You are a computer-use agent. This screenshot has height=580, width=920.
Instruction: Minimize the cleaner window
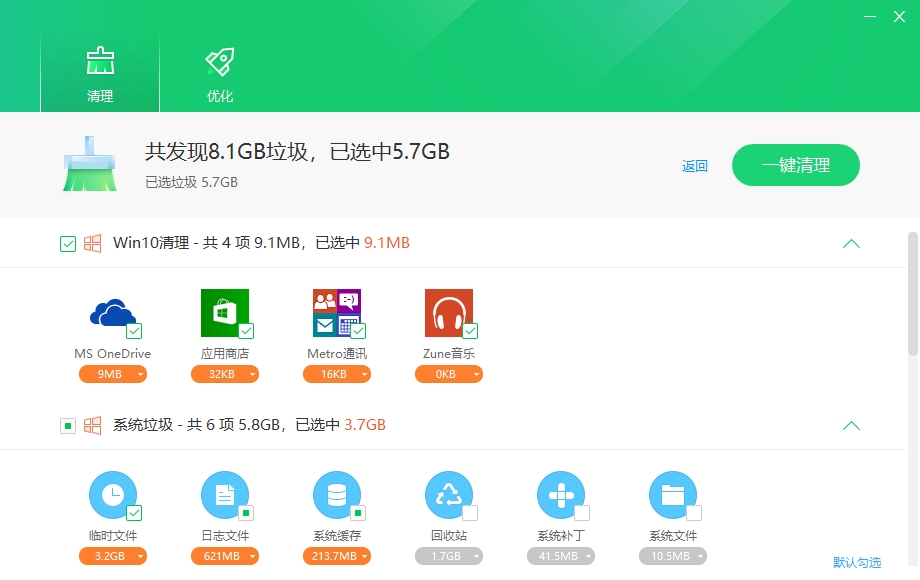(870, 16)
